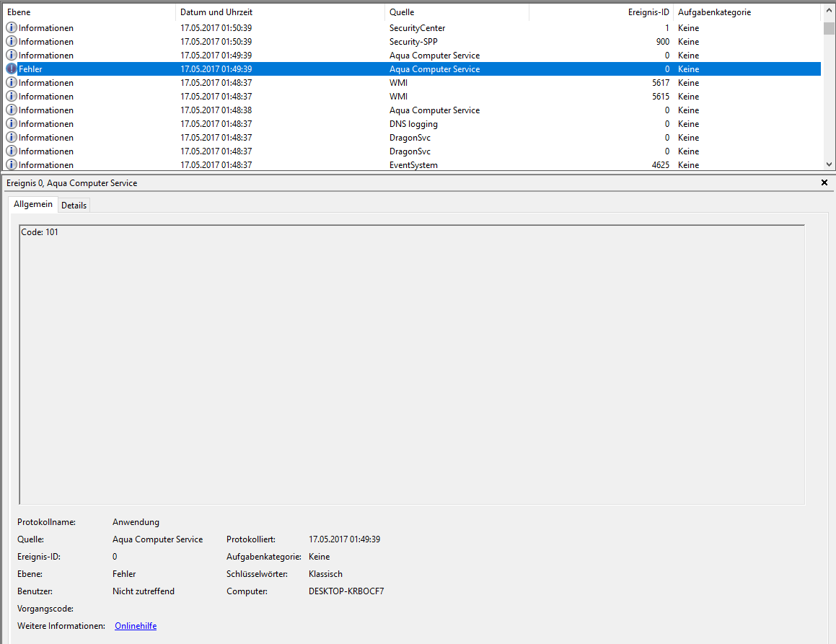The image size is (836, 644).
Task: Click the Quelle column header
Action: click(456, 12)
